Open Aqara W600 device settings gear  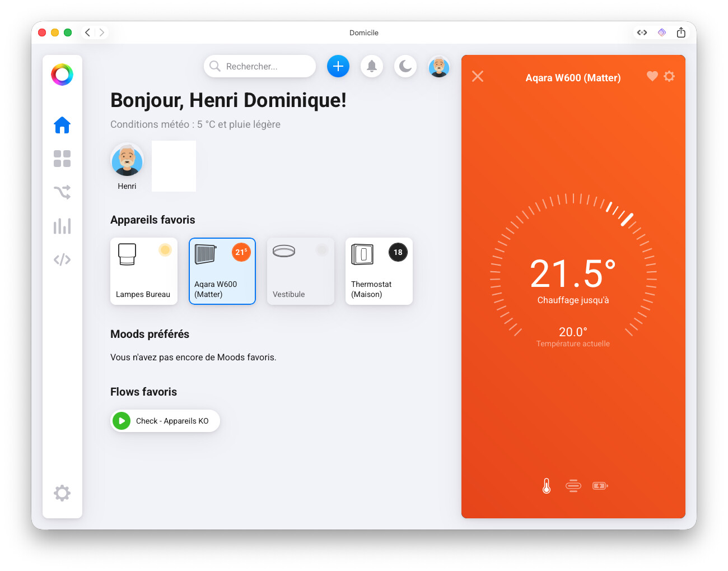point(669,76)
